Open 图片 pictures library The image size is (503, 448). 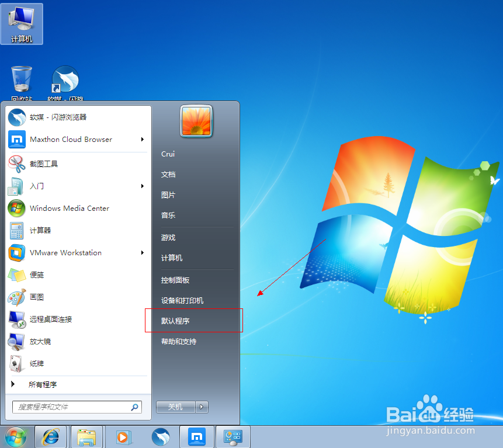click(168, 195)
